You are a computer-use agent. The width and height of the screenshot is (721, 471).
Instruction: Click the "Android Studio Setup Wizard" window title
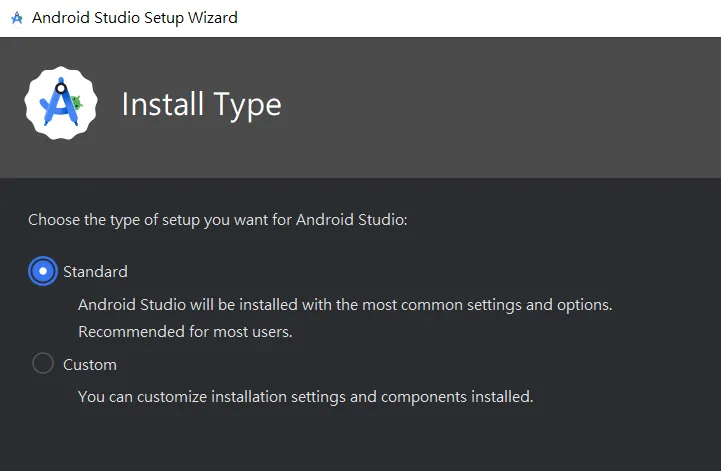click(x=135, y=18)
